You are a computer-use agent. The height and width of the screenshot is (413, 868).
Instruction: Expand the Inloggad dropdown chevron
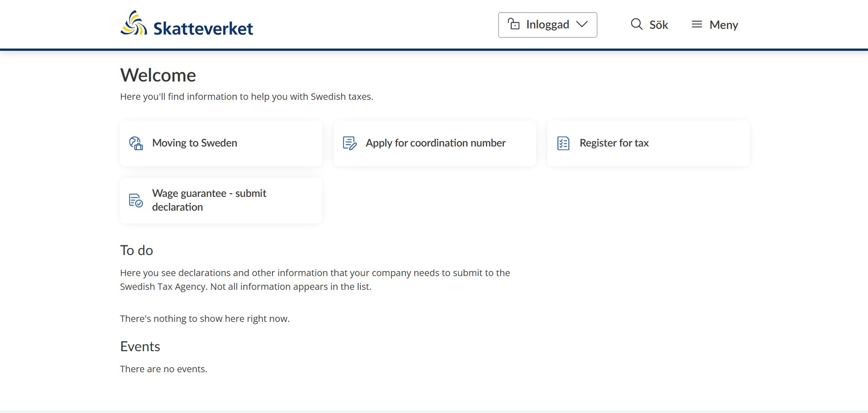(582, 24)
